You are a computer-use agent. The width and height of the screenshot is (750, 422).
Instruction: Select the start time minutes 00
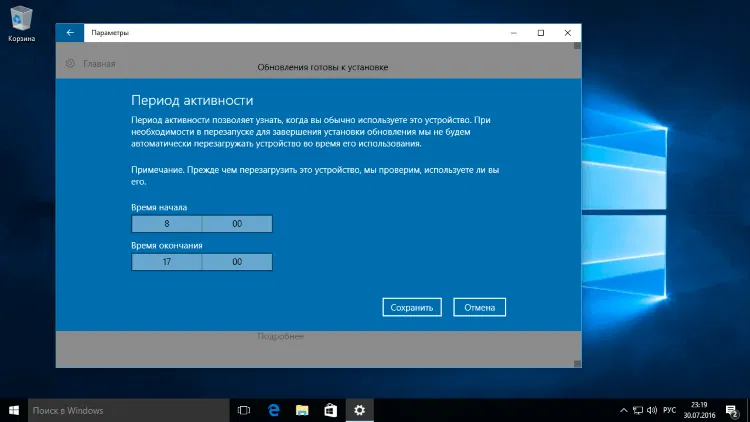pos(237,223)
